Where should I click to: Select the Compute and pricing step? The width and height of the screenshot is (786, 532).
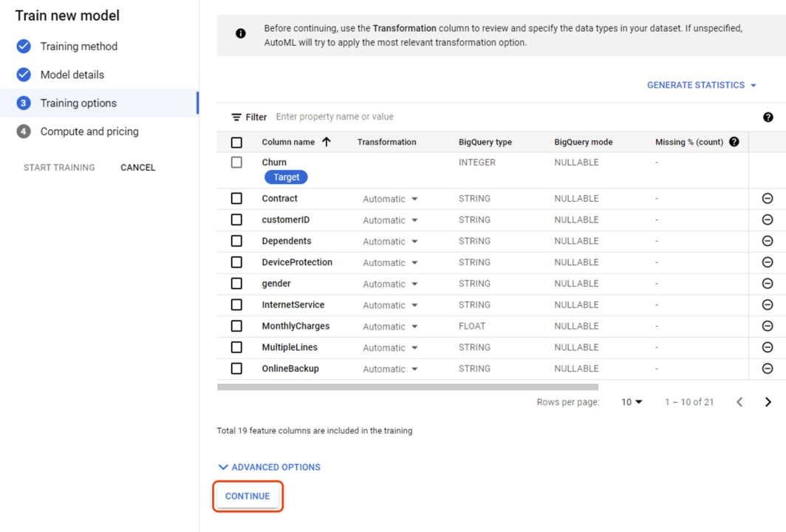click(x=89, y=131)
